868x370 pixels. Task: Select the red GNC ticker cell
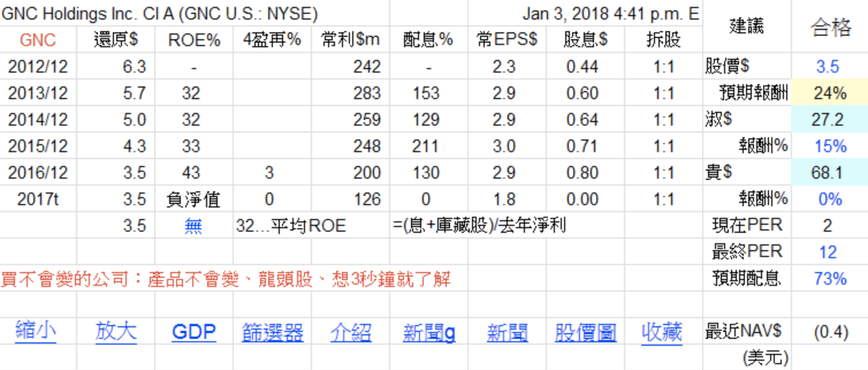[38, 40]
